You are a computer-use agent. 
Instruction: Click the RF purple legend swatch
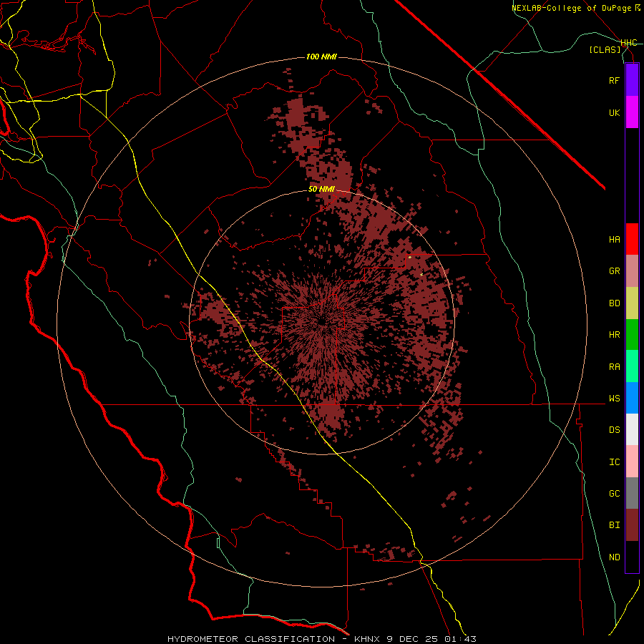point(632,80)
